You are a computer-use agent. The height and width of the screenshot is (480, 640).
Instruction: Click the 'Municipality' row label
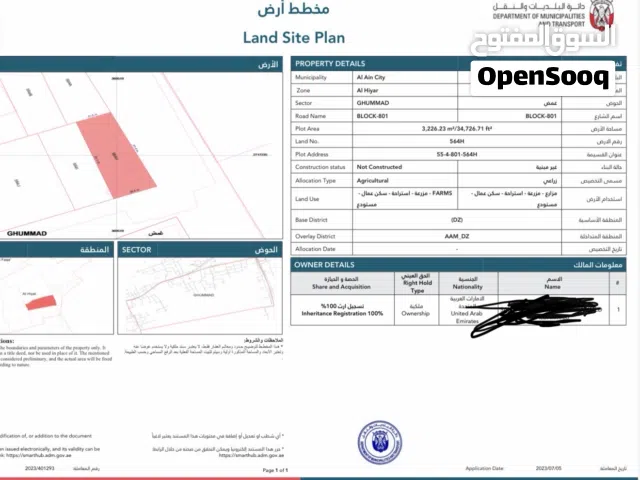pyautogui.click(x=311, y=77)
